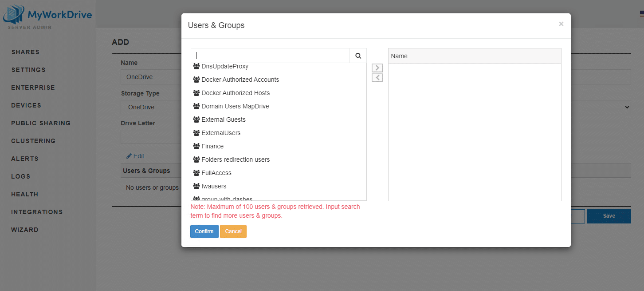The image size is (644, 291).
Task: Click the group icon beside ExternalUsers
Action: 196,132
